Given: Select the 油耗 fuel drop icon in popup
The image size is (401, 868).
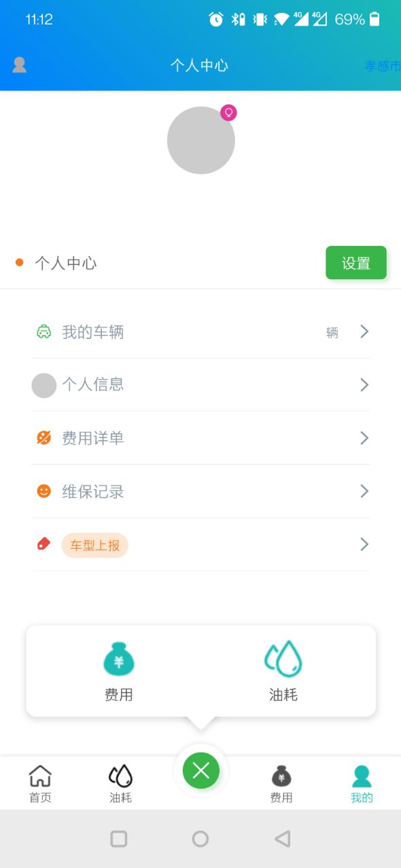Looking at the screenshot, I should (283, 657).
